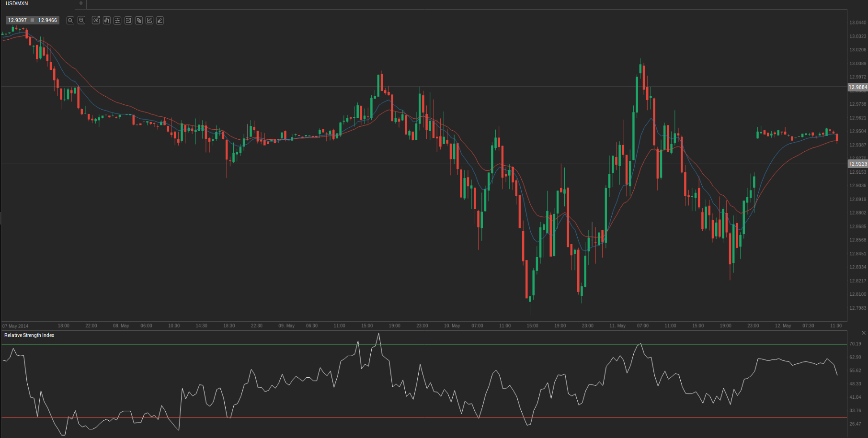The image size is (868, 438).
Task: Click the line chart indicators icon
Action: pos(128,21)
